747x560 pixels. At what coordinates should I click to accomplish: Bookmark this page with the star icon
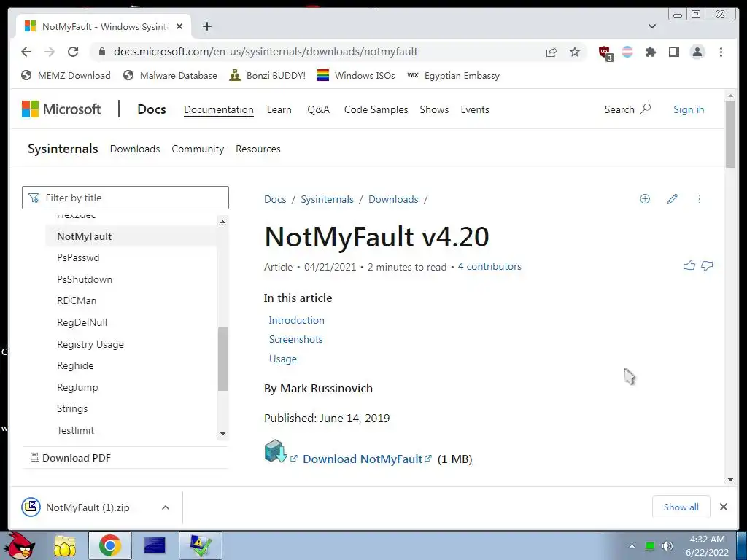pyautogui.click(x=575, y=52)
